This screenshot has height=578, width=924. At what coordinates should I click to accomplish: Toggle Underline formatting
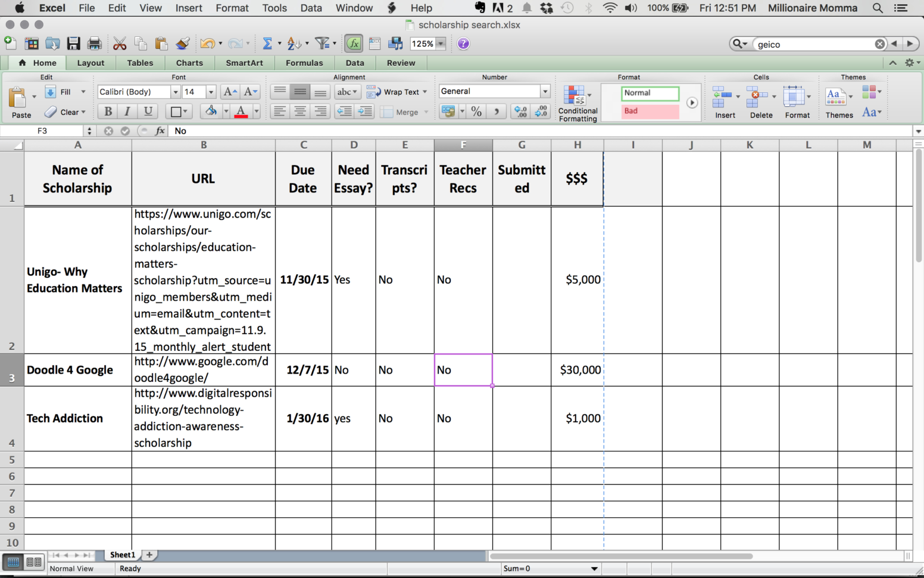148,111
